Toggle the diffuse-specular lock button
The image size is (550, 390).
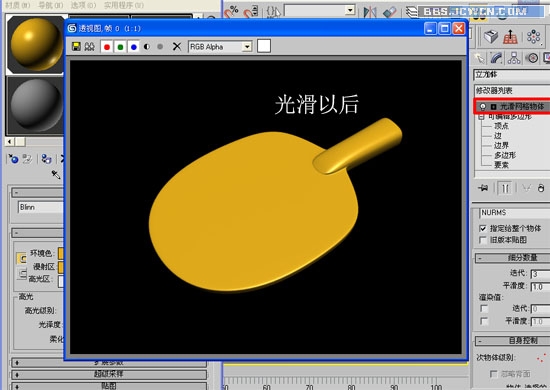[22, 274]
